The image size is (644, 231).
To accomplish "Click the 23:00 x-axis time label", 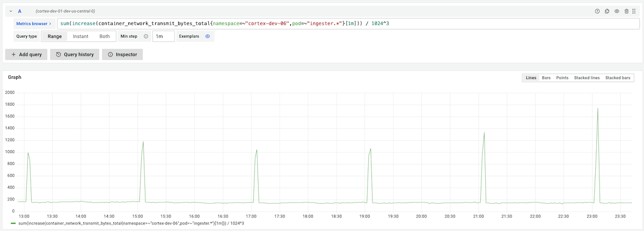I will tap(591, 215).
